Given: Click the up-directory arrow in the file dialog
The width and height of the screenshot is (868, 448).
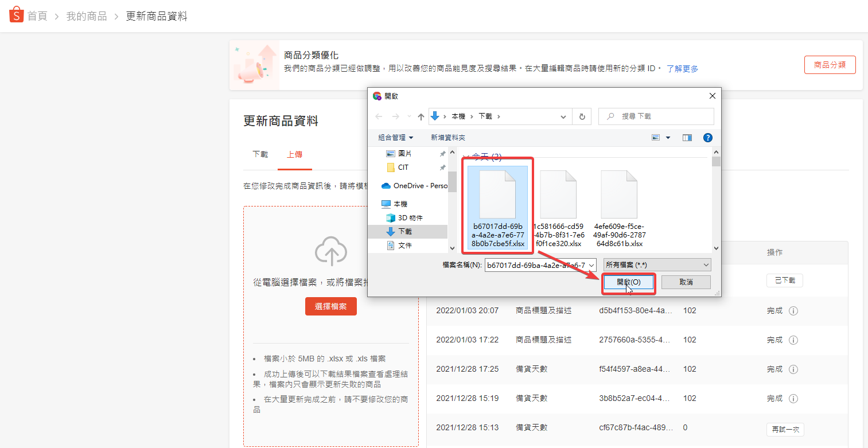Looking at the screenshot, I should [421, 116].
